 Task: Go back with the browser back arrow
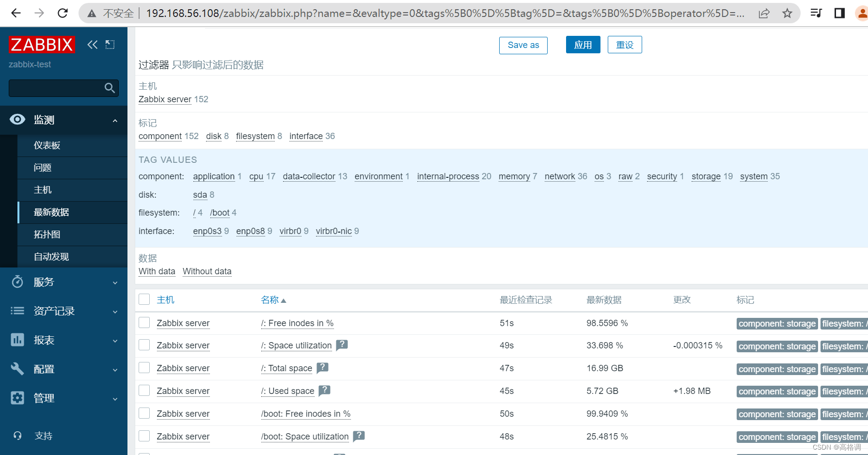[16, 13]
